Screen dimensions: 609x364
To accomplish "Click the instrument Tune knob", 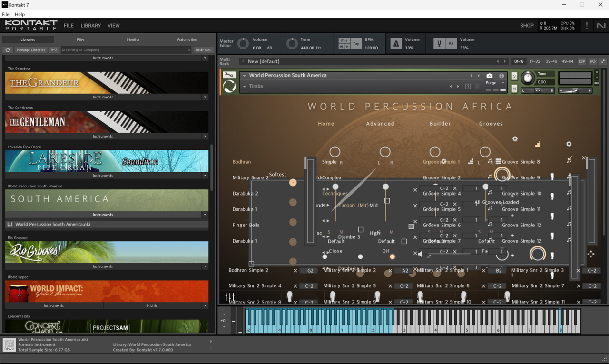I will pyautogui.click(x=528, y=78).
